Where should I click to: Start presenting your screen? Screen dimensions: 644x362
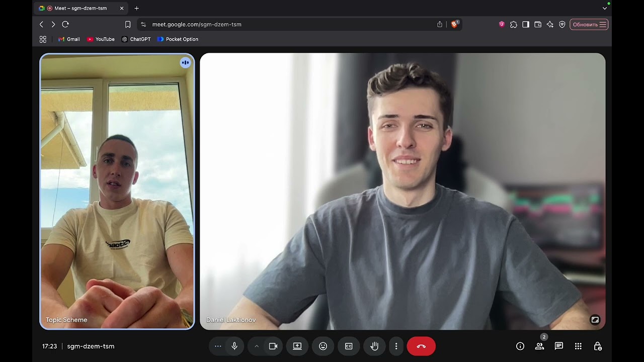(297, 346)
